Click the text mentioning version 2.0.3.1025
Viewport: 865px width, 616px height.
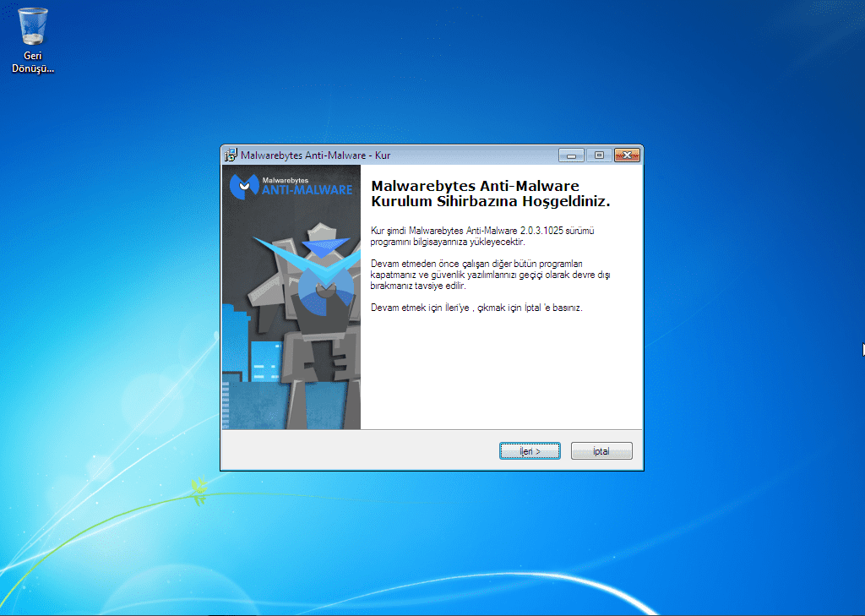click(482, 236)
